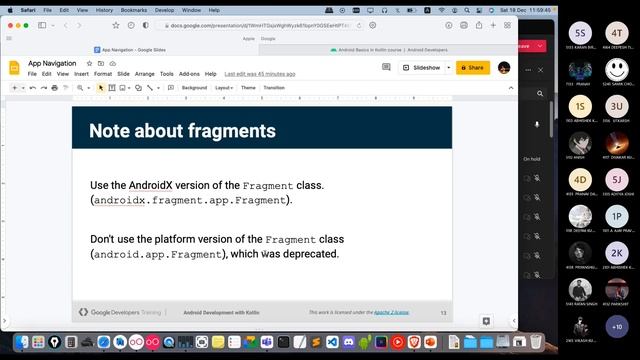Open the macOS Bookmarks menu

pyautogui.click(x=133, y=10)
